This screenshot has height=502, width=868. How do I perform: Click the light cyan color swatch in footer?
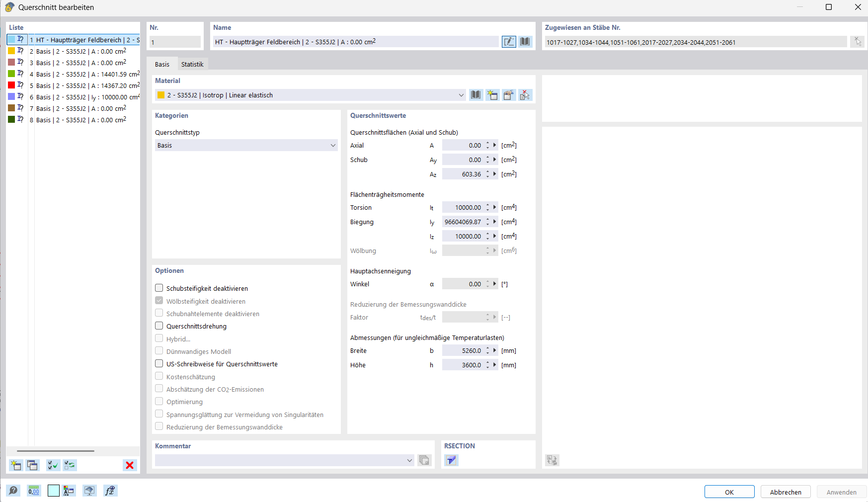[x=53, y=491]
